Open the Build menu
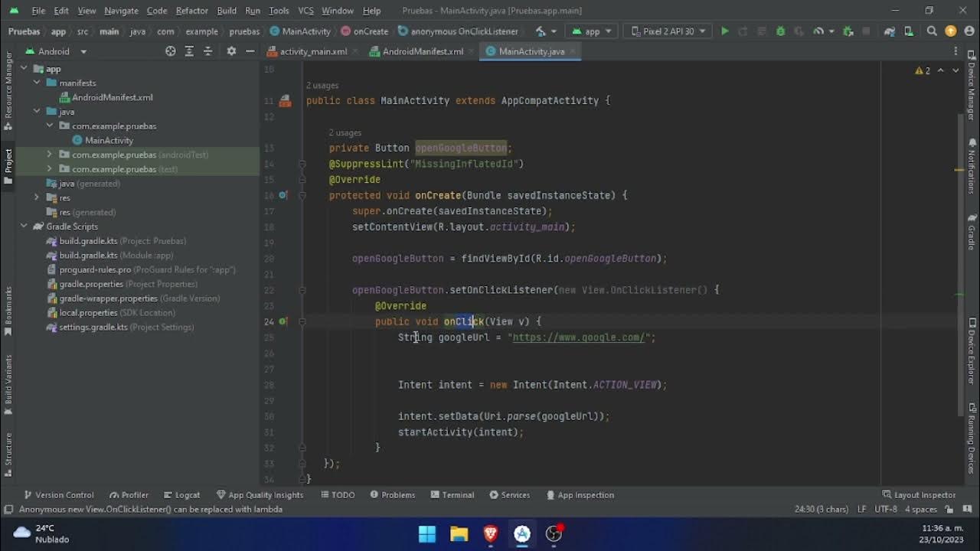This screenshot has height=551, width=980. click(x=227, y=11)
